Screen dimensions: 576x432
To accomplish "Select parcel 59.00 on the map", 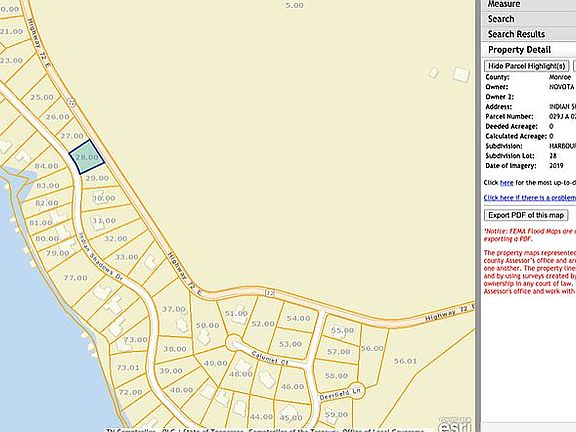I will pos(336,415).
